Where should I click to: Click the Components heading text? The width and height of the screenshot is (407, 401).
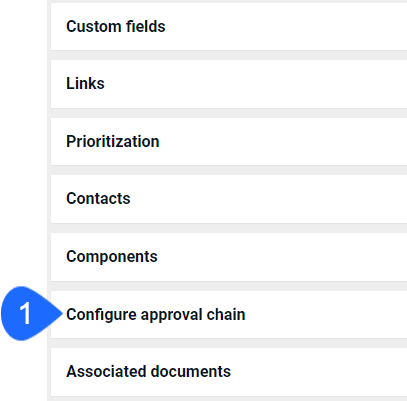112,257
